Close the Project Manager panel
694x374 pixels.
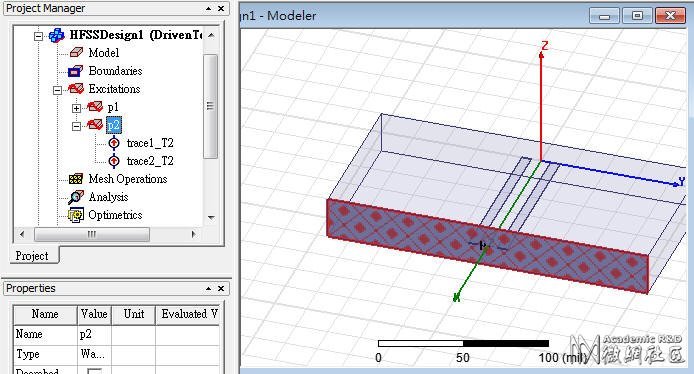coord(221,8)
